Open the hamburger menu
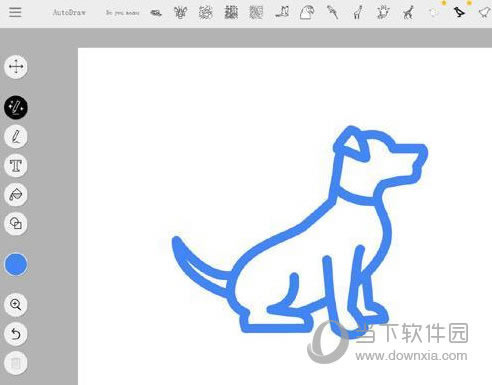Screen dimensions: 492x385 [x=15, y=12]
